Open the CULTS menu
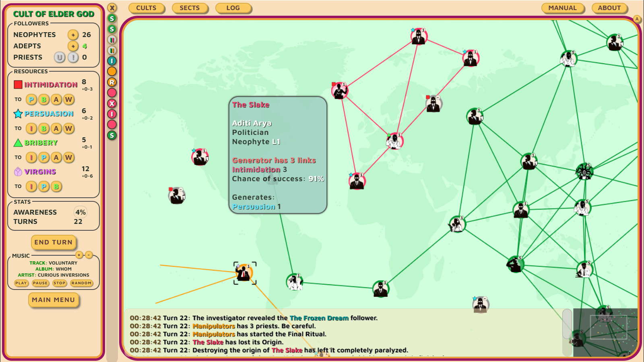 click(146, 8)
